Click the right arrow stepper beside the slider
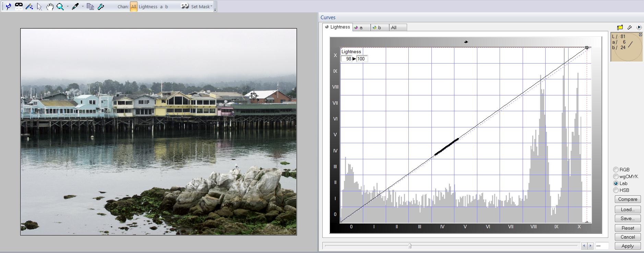Image resolution: width=644 pixels, height=253 pixels. [591, 246]
